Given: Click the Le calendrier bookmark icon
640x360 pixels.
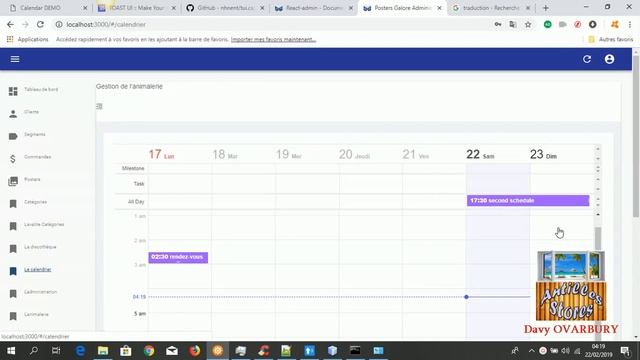Looking at the screenshot, I should coord(13,271).
